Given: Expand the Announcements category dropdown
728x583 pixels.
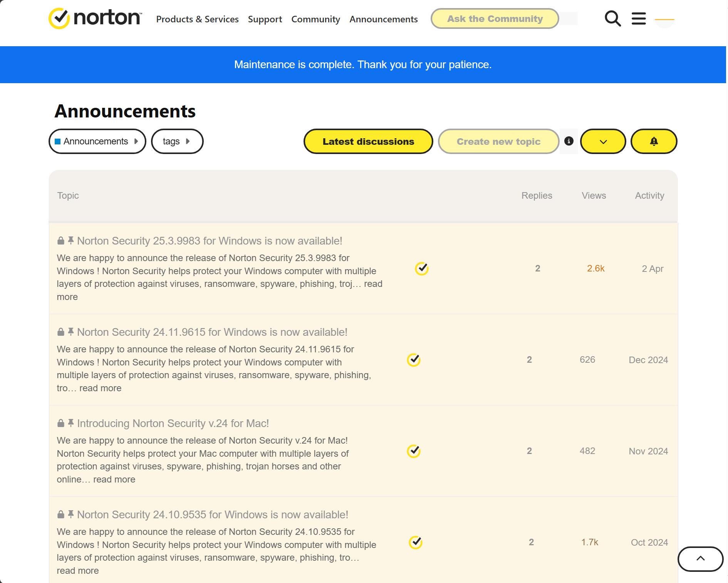Looking at the screenshot, I should coord(97,141).
